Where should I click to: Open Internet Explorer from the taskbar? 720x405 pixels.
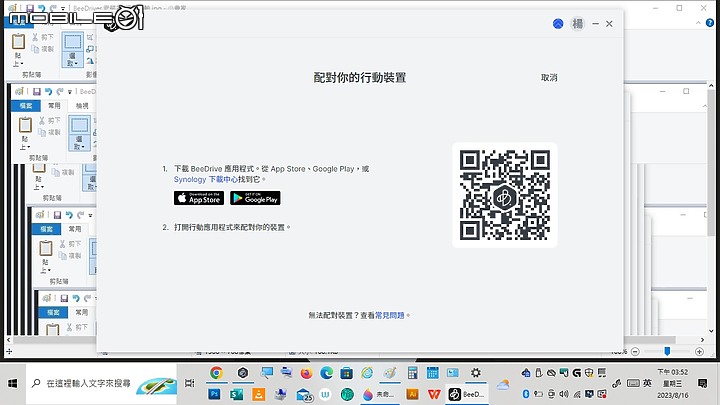point(367,373)
